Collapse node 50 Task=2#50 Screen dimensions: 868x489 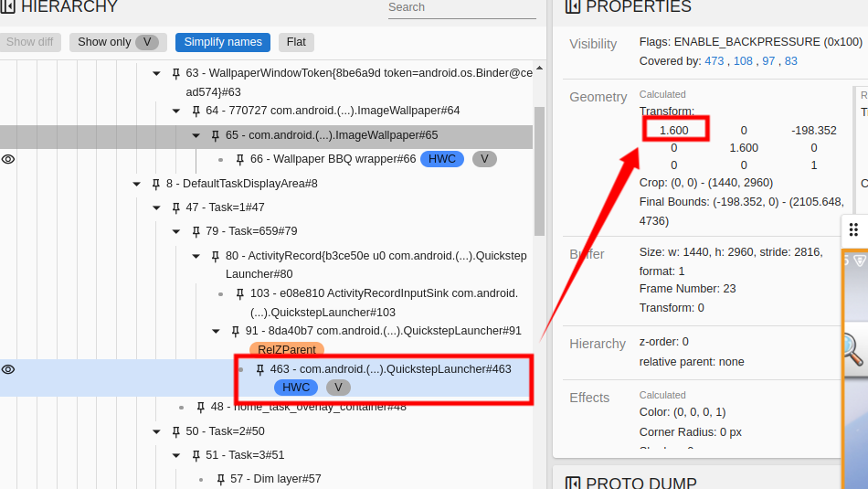click(x=156, y=431)
